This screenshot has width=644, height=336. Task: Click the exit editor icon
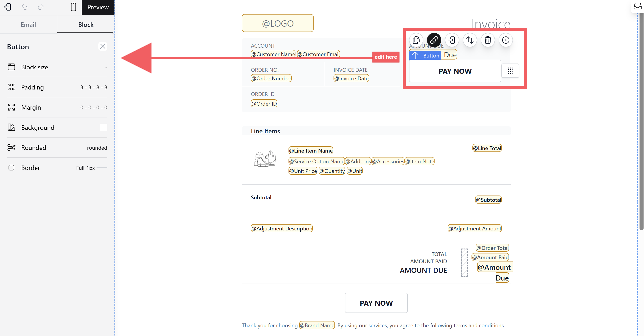[x=8, y=7]
